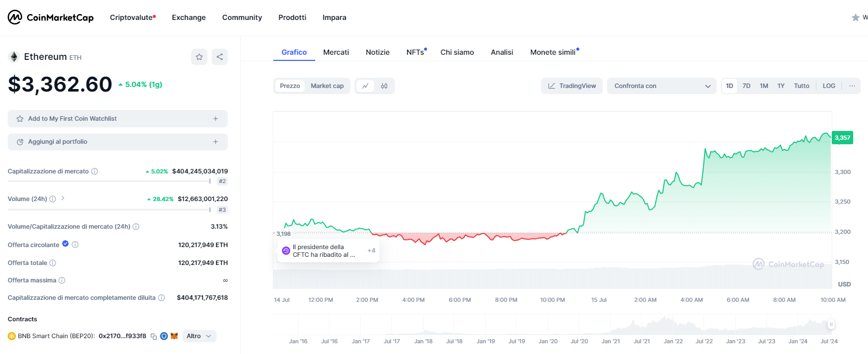Show info for Offerta massima

(x=62, y=280)
